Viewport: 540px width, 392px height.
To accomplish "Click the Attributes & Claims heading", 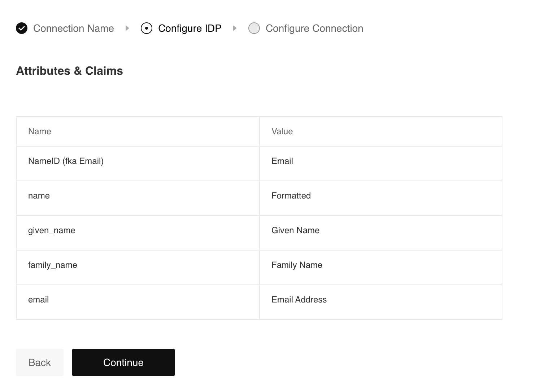I will click(x=69, y=71).
